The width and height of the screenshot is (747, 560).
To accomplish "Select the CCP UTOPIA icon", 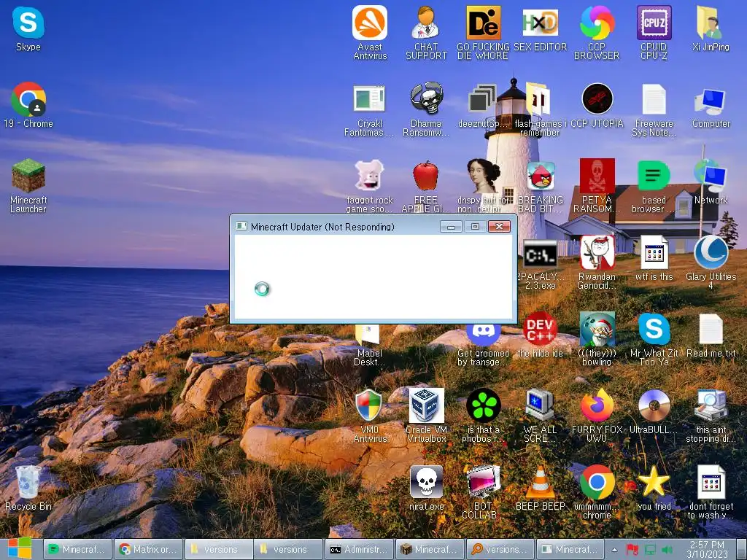I will 597,106.
